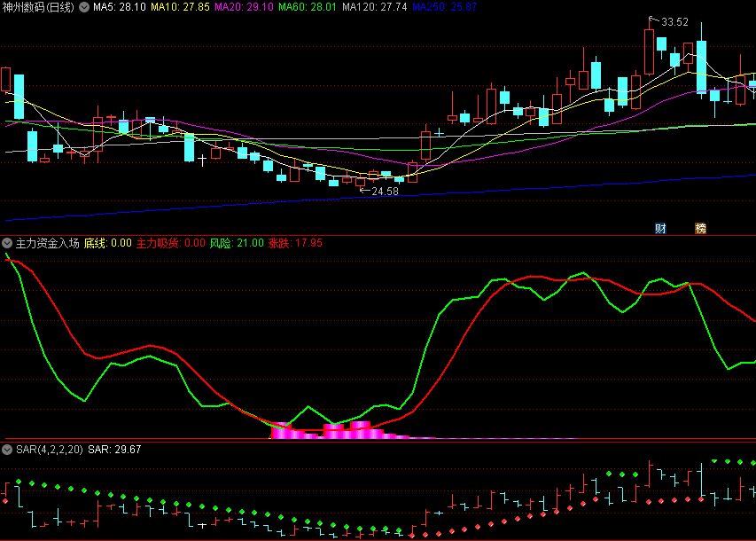This screenshot has height=541, width=756.
Task: Select the SAR(4,2,2,20) indicator label
Action: tap(49, 450)
